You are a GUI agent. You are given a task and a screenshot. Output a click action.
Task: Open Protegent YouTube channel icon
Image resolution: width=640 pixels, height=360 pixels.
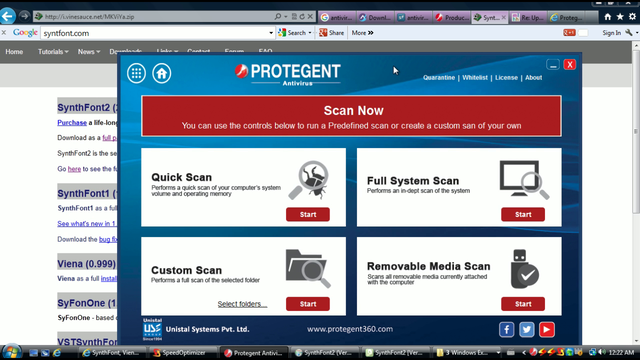pyautogui.click(x=547, y=329)
